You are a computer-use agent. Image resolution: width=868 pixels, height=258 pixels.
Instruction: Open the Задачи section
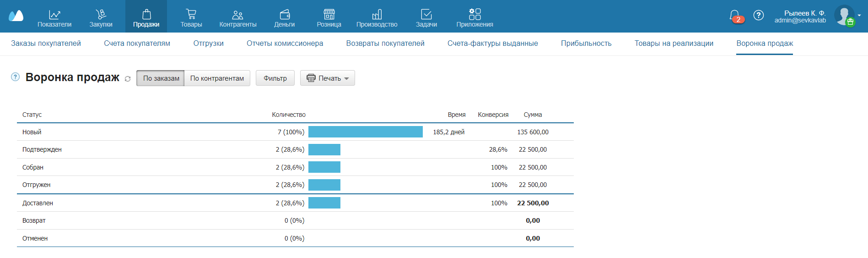point(426,18)
